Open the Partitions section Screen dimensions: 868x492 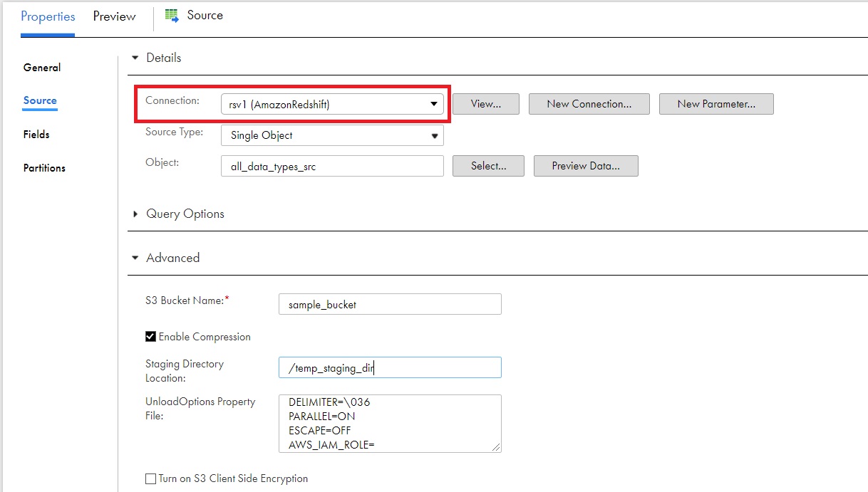click(44, 168)
